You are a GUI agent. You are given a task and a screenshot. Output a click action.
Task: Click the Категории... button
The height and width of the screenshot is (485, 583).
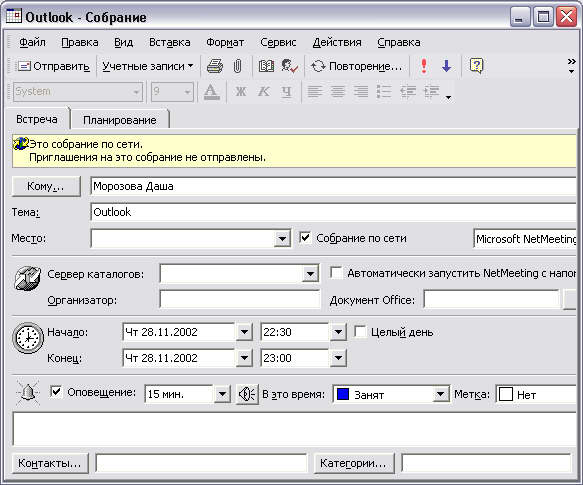pyautogui.click(x=354, y=463)
